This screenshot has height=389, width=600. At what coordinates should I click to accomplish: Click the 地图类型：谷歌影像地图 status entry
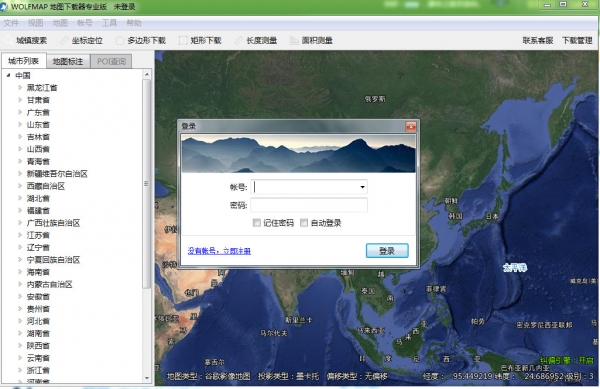(209, 376)
